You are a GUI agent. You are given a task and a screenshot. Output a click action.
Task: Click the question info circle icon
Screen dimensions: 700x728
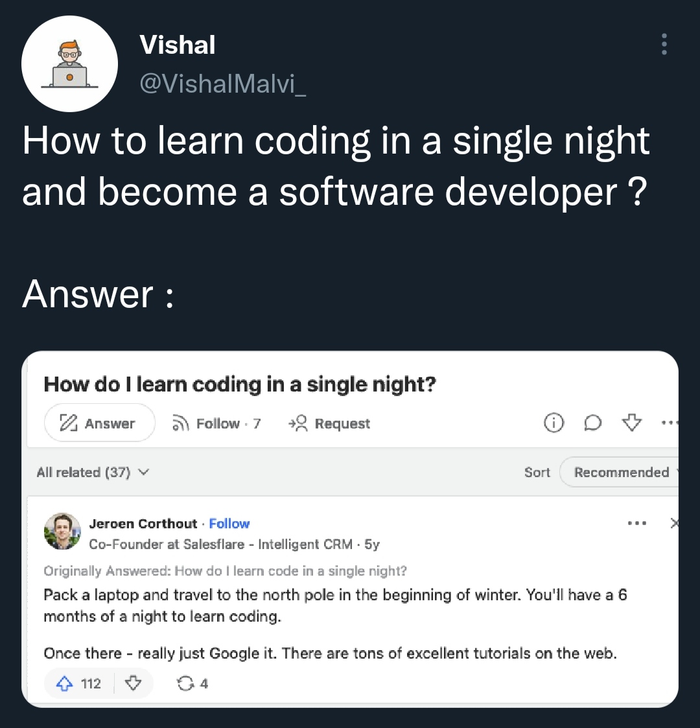pos(553,423)
